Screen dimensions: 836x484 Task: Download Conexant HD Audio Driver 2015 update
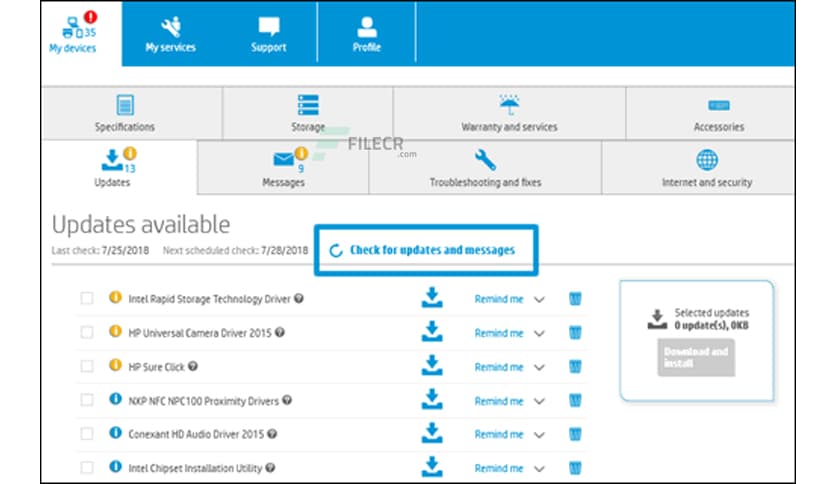tap(432, 433)
